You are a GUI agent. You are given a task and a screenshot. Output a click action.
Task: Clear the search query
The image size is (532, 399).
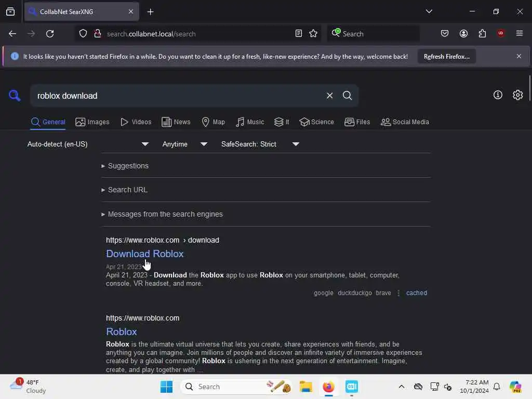(x=329, y=96)
